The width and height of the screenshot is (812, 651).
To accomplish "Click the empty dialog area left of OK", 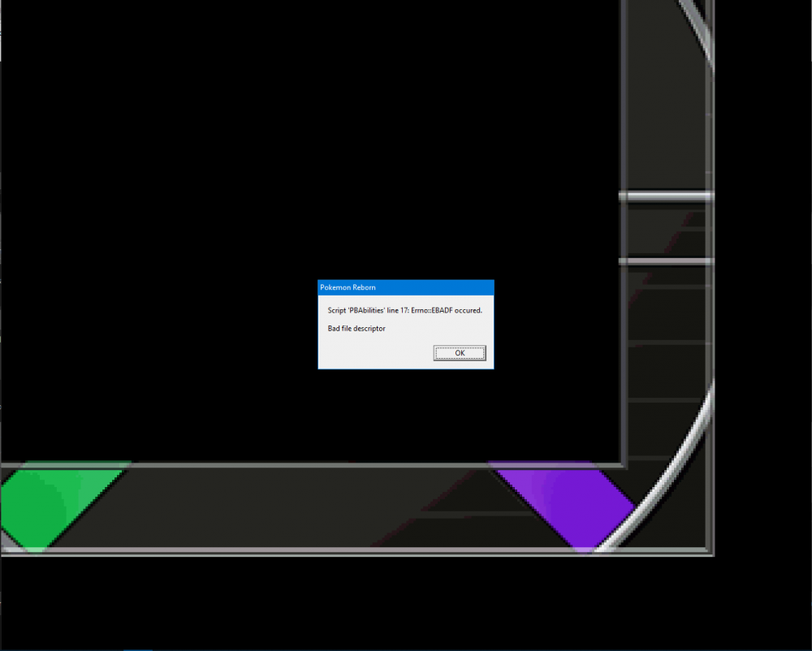I will [x=374, y=353].
